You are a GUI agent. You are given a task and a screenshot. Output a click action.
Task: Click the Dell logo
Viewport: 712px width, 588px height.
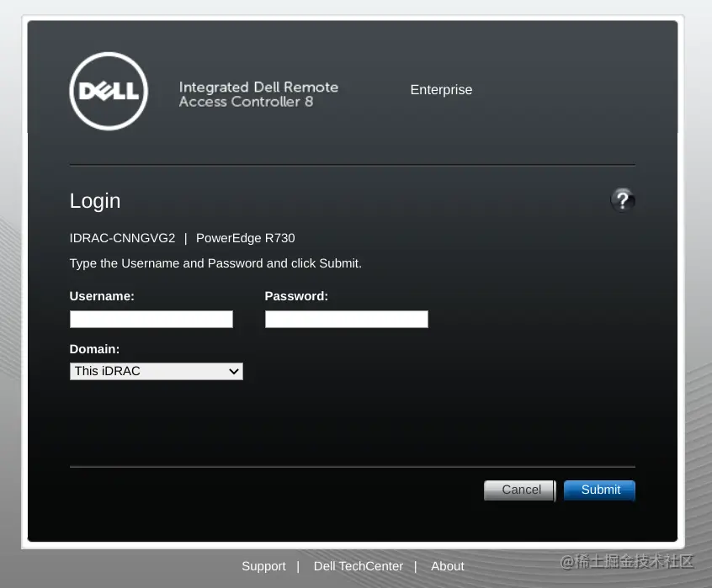109,91
